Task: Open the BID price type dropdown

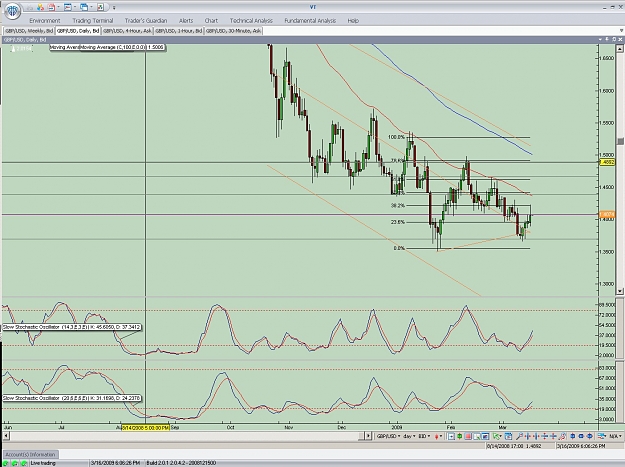Action: tap(424, 436)
